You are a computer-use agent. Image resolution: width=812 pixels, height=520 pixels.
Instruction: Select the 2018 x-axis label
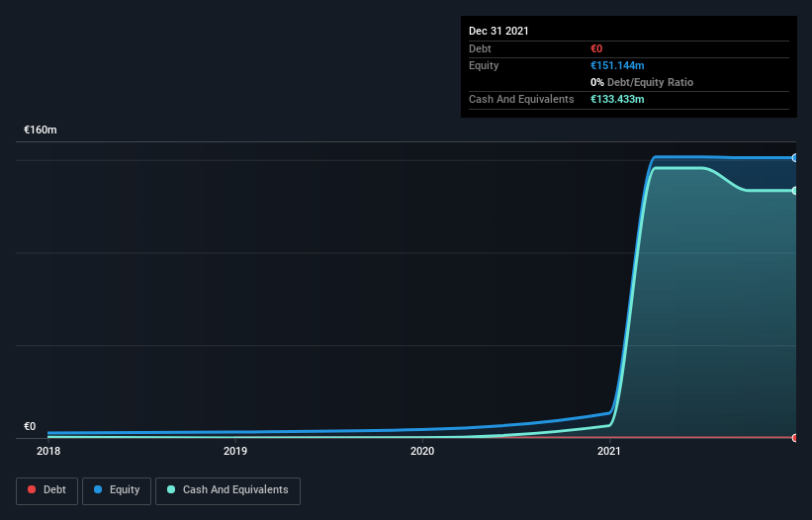pos(48,451)
